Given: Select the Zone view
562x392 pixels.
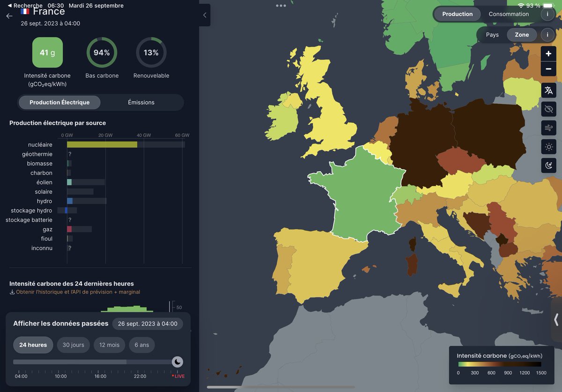Looking at the screenshot, I should click(522, 35).
